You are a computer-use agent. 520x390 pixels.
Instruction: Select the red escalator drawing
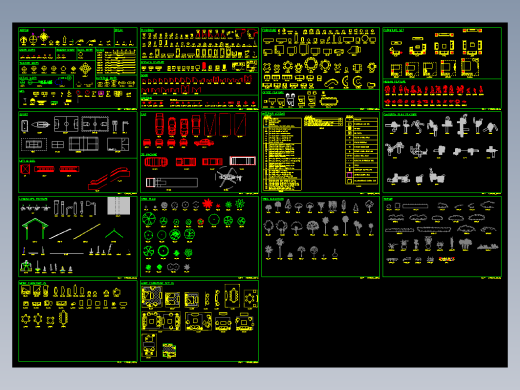pyautogui.click(x=109, y=179)
